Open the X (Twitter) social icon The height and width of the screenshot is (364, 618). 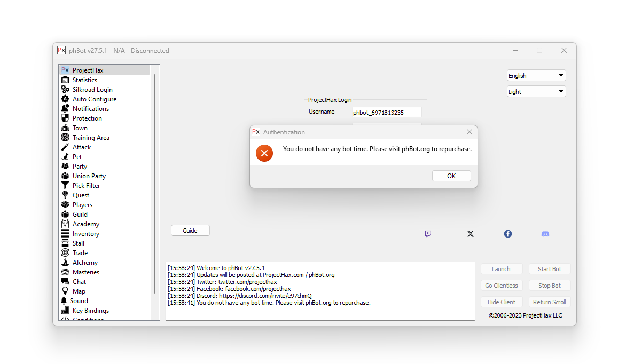(x=470, y=234)
